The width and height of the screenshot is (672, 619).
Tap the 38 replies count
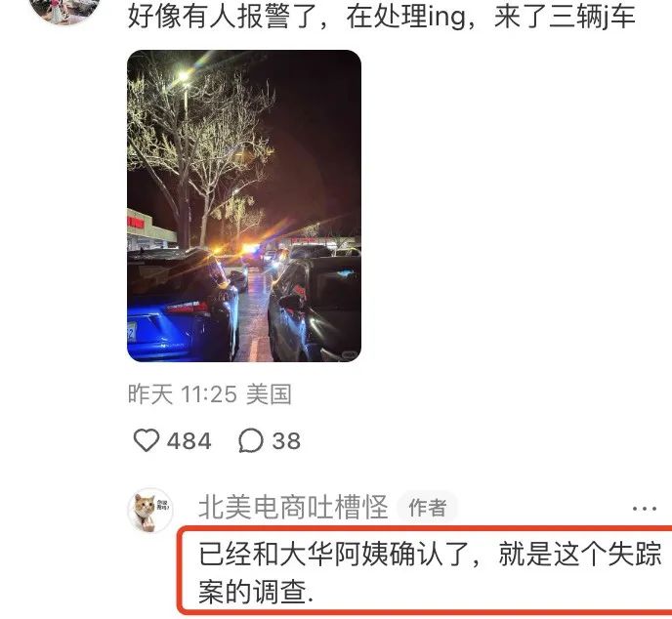287,440
